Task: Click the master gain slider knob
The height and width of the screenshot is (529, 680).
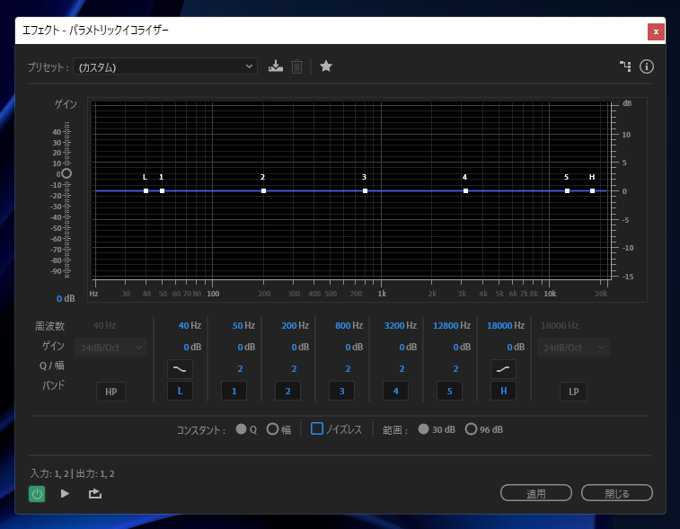Action: tap(66, 173)
